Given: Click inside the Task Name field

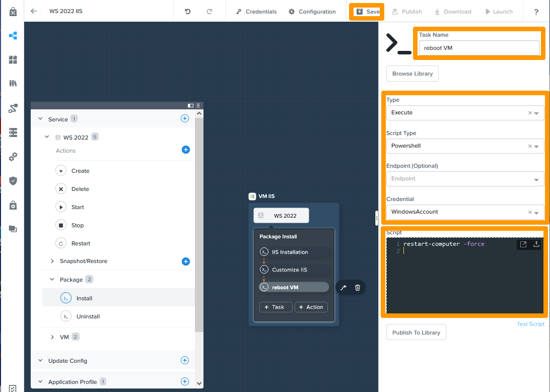Looking at the screenshot, I should click(478, 47).
